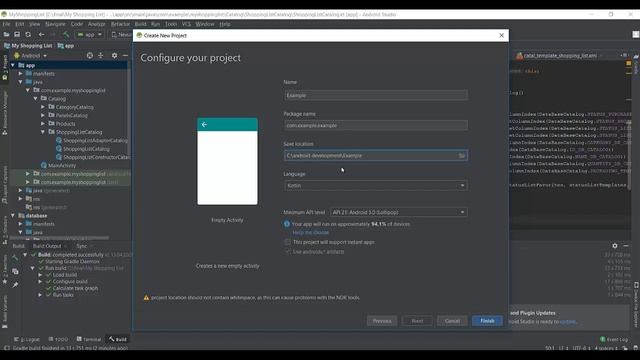Viewport: 640px width, 360px height.
Task: Click the Build window gear settings icon
Action: 615,246
